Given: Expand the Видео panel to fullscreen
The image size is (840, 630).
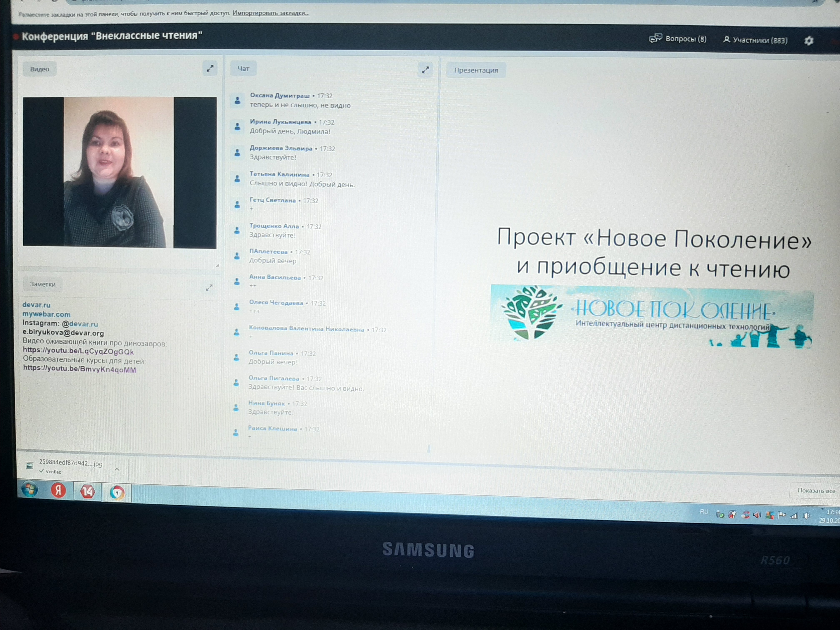Looking at the screenshot, I should 210,69.
